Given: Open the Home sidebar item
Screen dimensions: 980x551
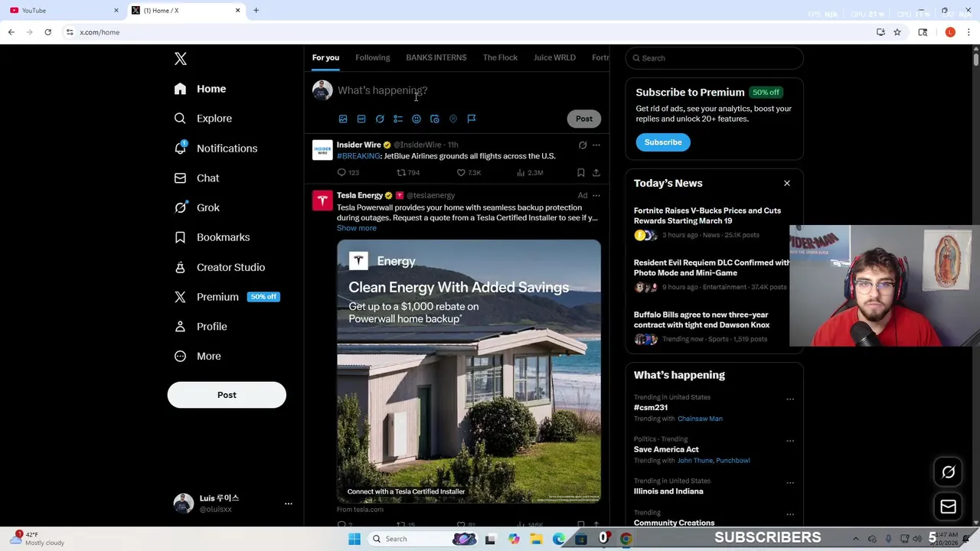Looking at the screenshot, I should coord(200,89).
